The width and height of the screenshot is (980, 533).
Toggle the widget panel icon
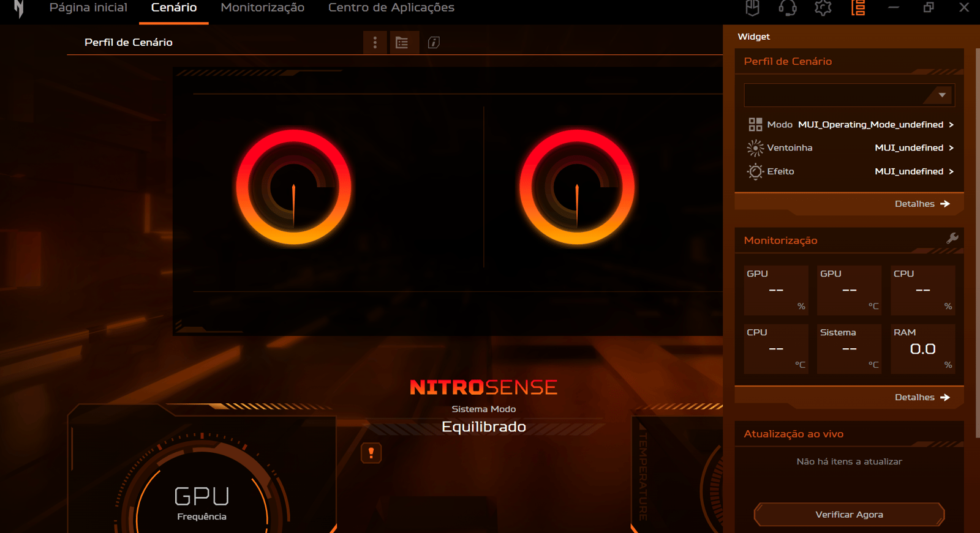tap(858, 8)
